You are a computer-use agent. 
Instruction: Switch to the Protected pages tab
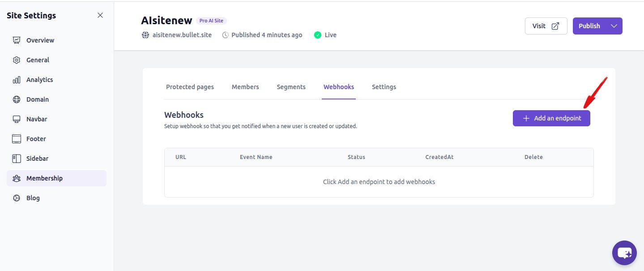(190, 87)
